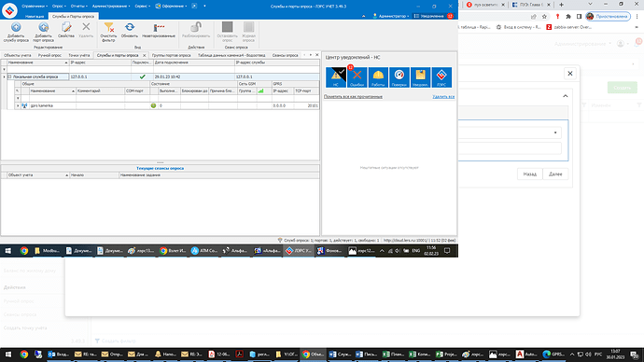The width and height of the screenshot is (644, 362).
Task: Click the Пометить все как прочитанные link
Action: tap(353, 97)
